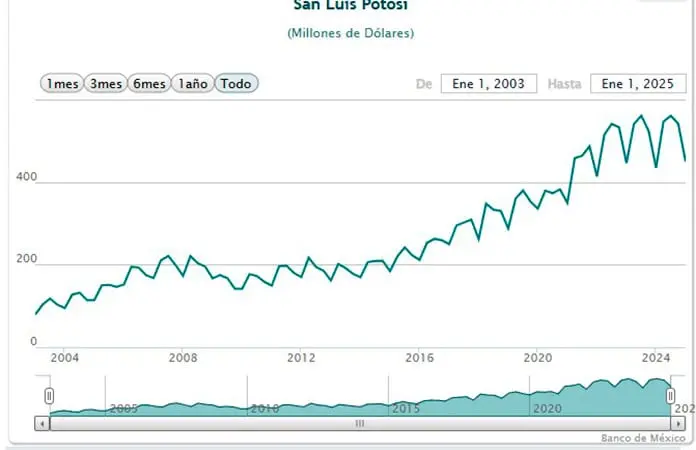This screenshot has width=696, height=450.
Task: Switch range to 1año
Action: point(192,84)
